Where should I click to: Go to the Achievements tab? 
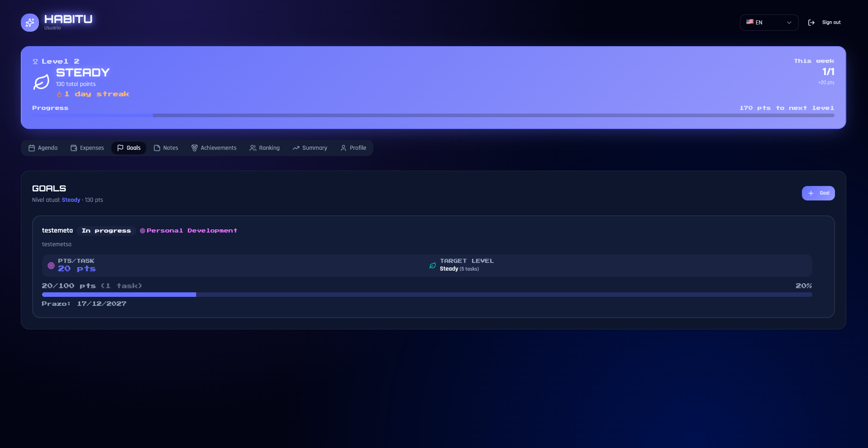[x=214, y=148]
